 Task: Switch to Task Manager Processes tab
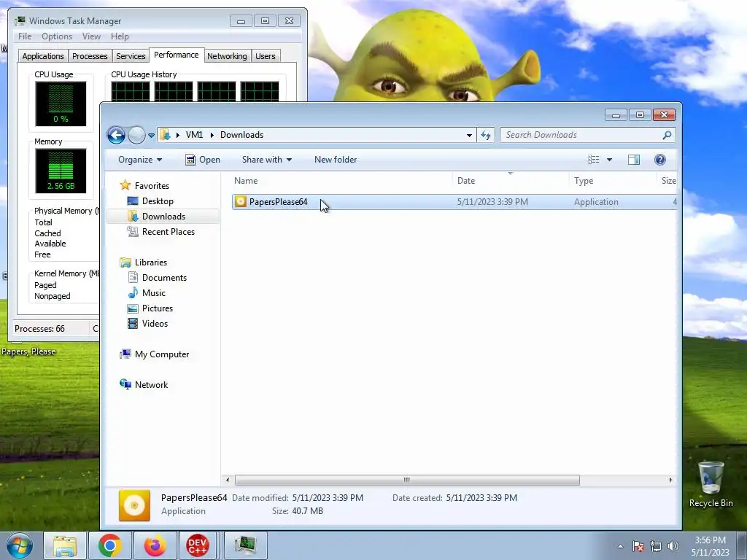[x=90, y=56]
